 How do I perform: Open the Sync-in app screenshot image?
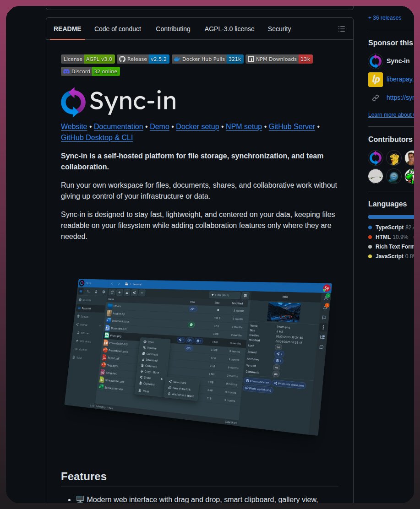pyautogui.click(x=198, y=357)
